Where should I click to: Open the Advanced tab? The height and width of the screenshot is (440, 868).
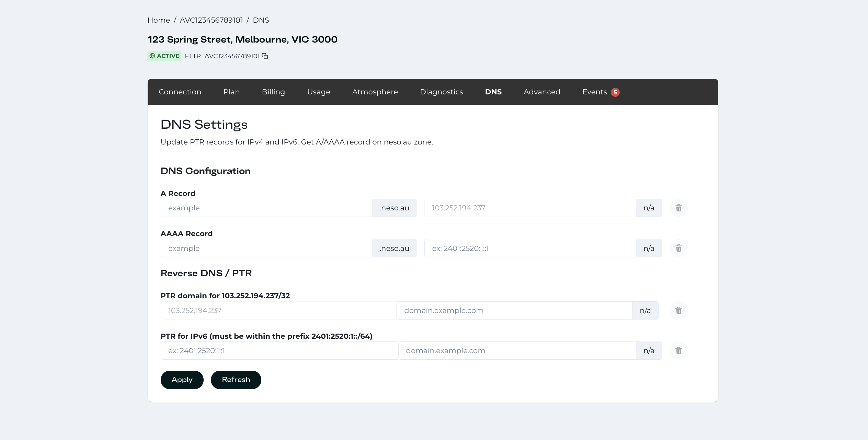click(x=542, y=92)
